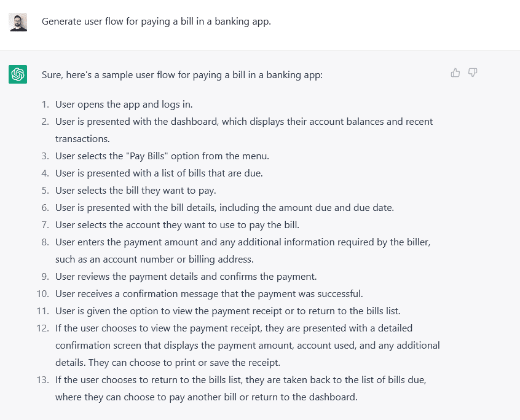Click step 8 about entering payment amount
Image resolution: width=520 pixels, height=420 pixels.
[x=243, y=251]
